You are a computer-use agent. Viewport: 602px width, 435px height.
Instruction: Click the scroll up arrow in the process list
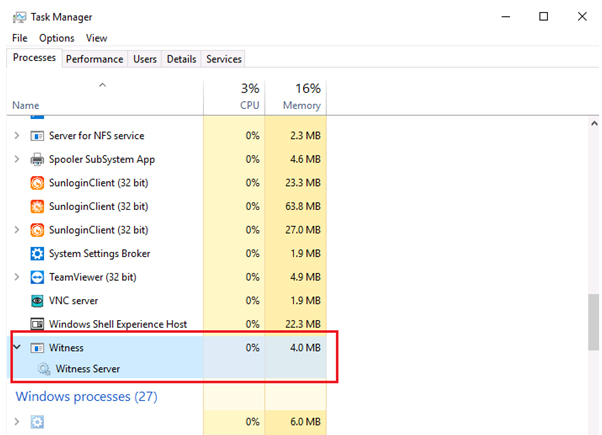594,124
